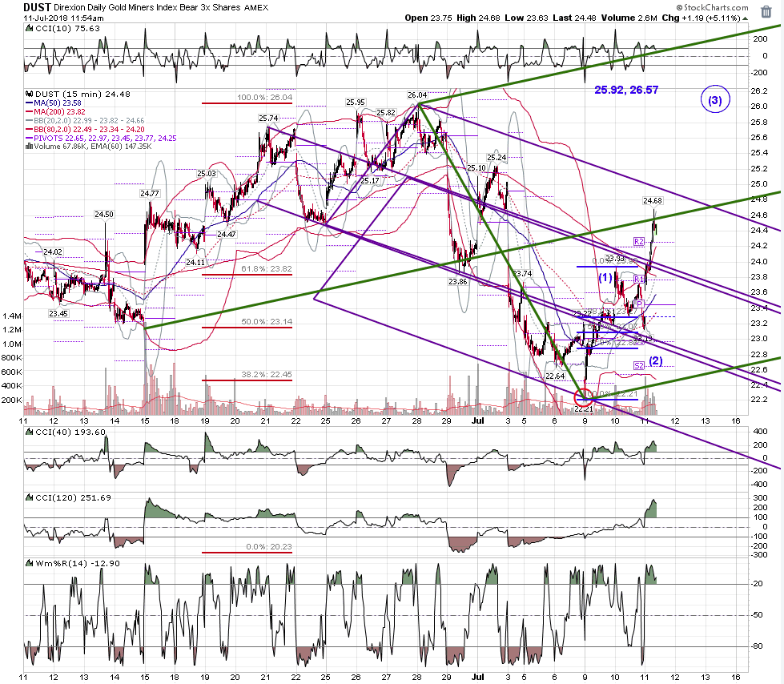
Task: Click the S2 pivot label
Action: [638, 365]
